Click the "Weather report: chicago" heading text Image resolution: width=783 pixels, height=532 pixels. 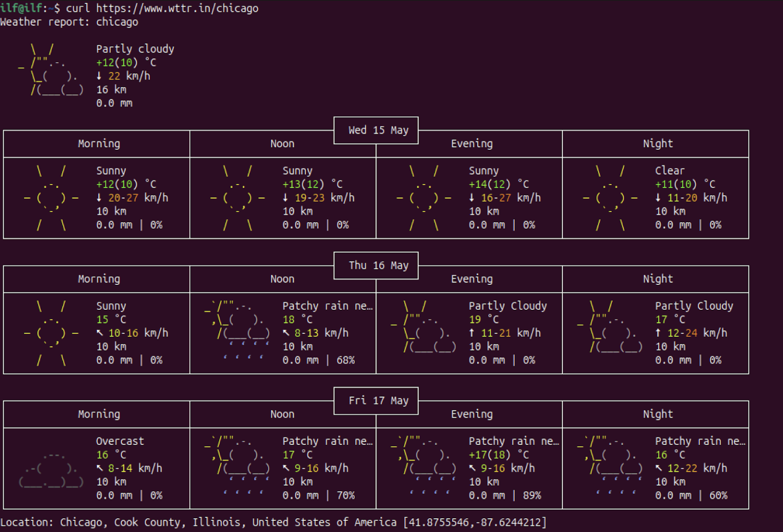coord(69,22)
